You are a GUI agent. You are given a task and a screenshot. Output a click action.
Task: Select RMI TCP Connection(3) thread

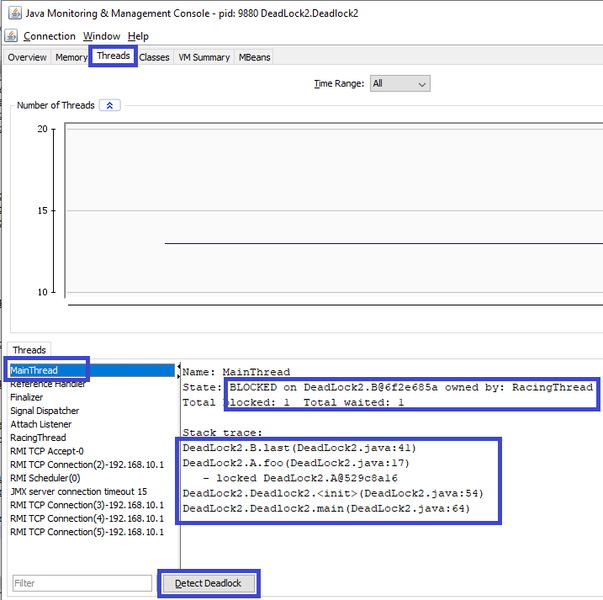click(x=92, y=505)
